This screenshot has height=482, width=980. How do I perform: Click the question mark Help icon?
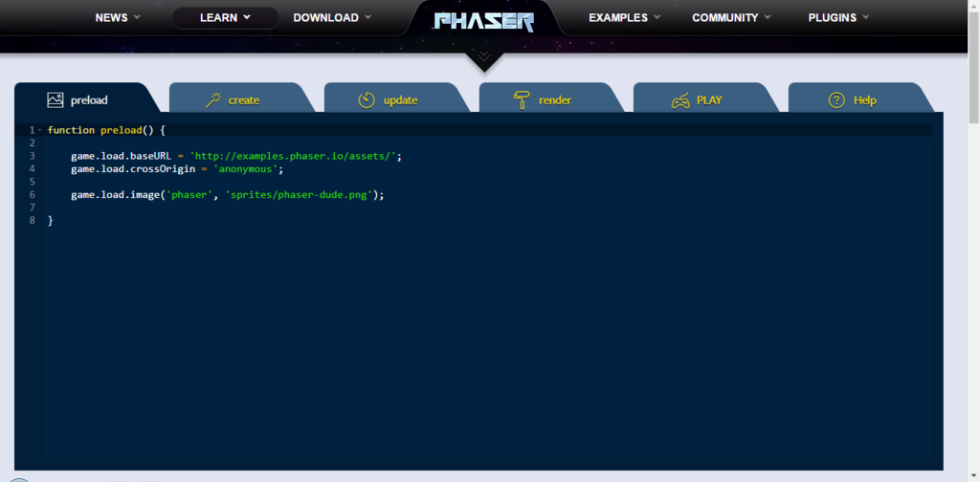[836, 99]
